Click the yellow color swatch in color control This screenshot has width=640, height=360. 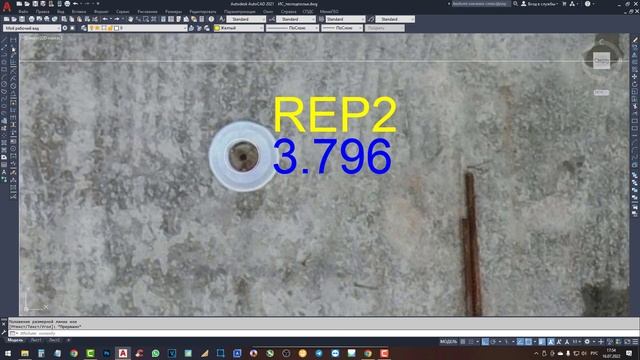pyautogui.click(x=217, y=28)
